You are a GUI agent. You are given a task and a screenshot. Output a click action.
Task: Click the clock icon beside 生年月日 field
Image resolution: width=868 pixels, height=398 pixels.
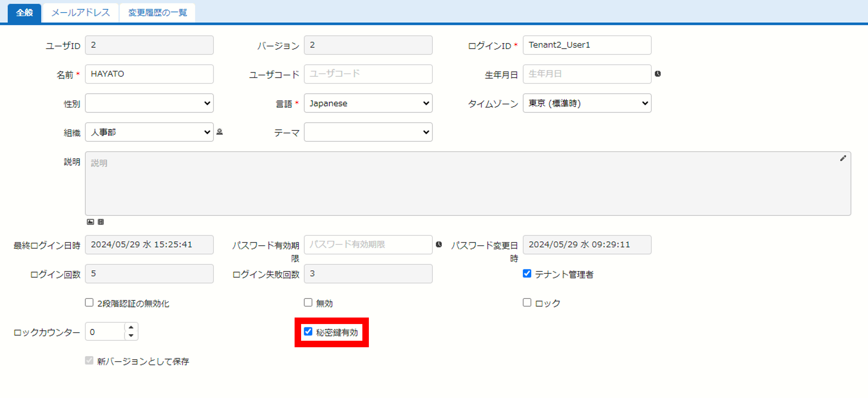point(657,74)
